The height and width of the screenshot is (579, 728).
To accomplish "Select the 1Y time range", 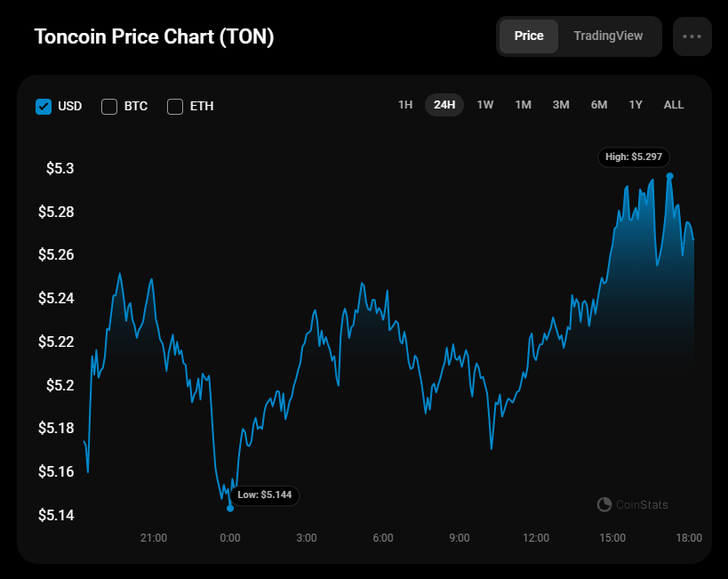I will coord(636,105).
